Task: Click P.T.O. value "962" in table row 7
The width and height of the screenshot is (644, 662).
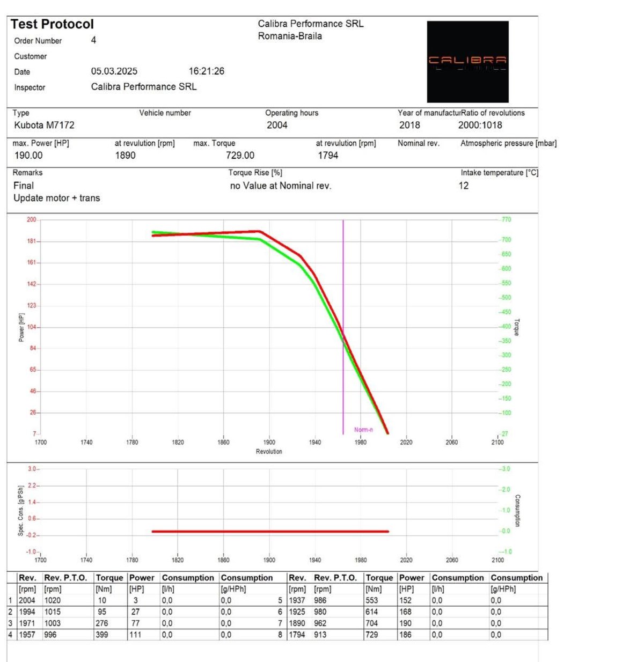Action: point(320,623)
